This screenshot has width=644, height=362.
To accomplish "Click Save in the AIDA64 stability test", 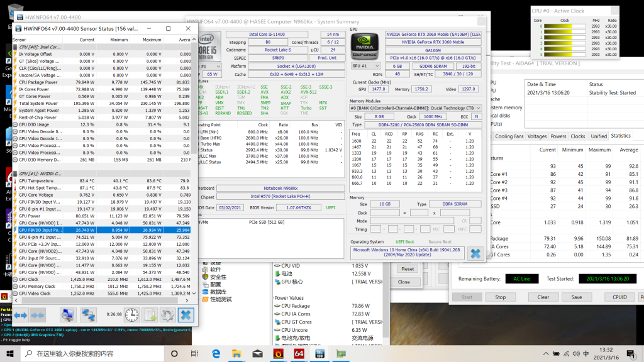I will coord(576,297).
